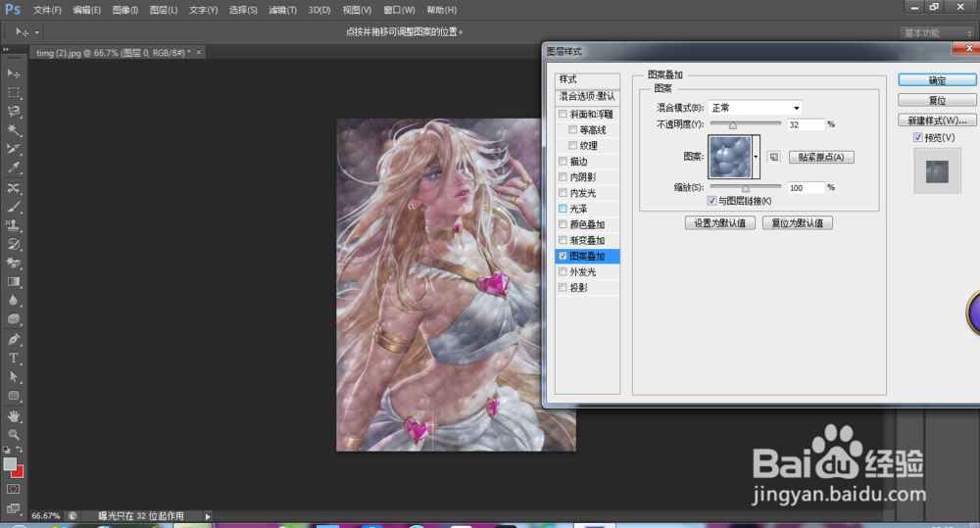Enable 斜面和浮雕 checkbox

(563, 114)
